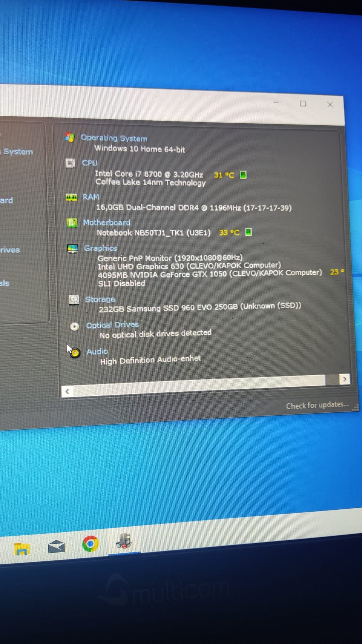Select the Notebook NB50TJ1_TK1 (U3E1) text

[x=153, y=233]
